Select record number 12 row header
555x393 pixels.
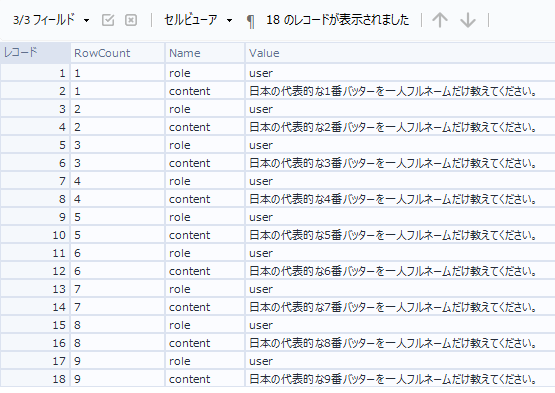(35, 271)
